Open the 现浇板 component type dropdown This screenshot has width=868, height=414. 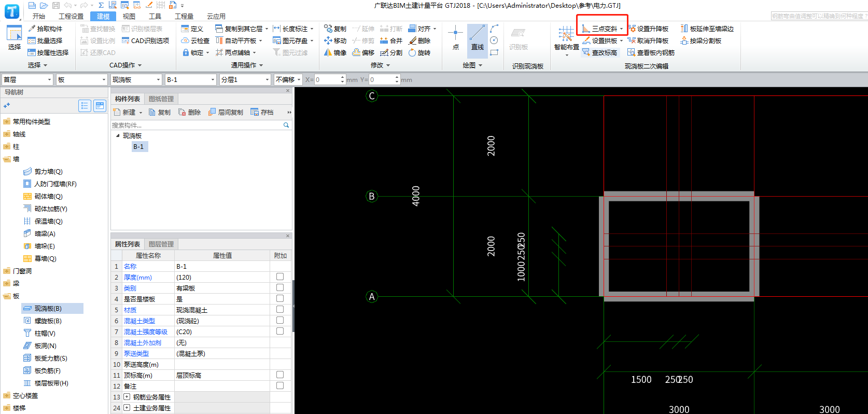coord(136,79)
